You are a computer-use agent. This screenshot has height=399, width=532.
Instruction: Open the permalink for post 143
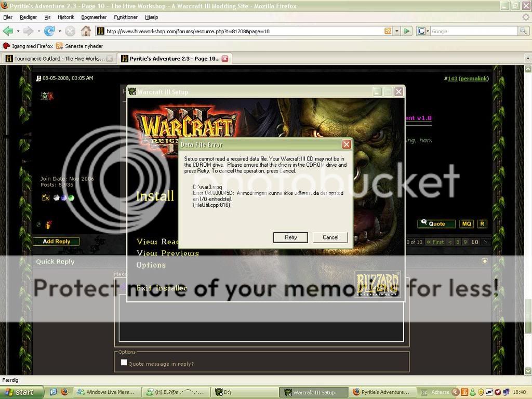[474, 78]
